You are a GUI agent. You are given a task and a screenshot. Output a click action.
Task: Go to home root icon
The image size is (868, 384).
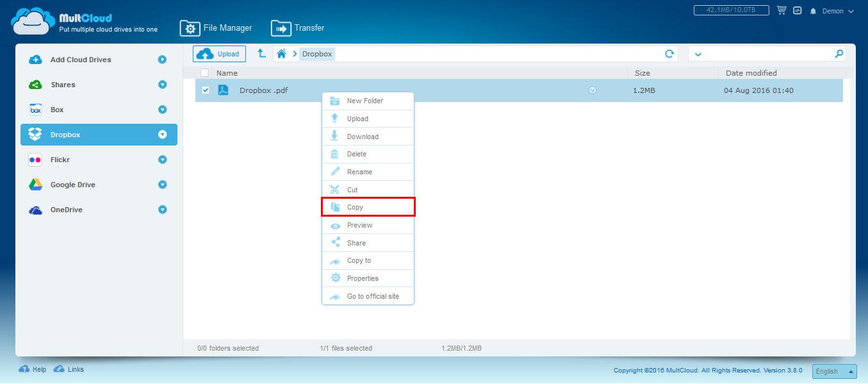(x=281, y=54)
